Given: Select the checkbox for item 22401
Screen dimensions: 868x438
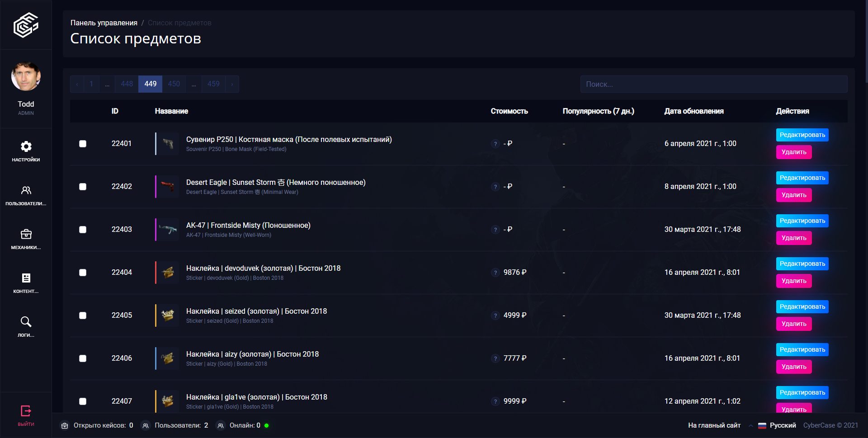Looking at the screenshot, I should (83, 144).
